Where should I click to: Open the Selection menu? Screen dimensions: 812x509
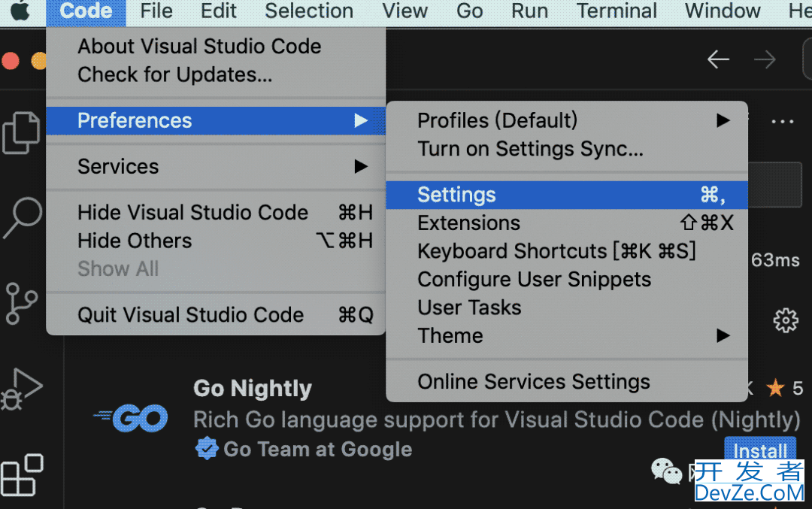point(309,11)
